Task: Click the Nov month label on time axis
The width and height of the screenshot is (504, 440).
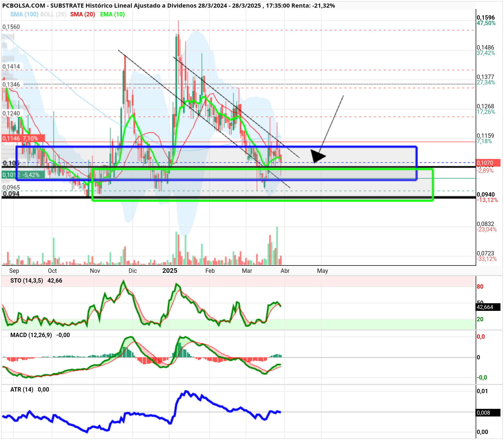Action: [x=95, y=271]
